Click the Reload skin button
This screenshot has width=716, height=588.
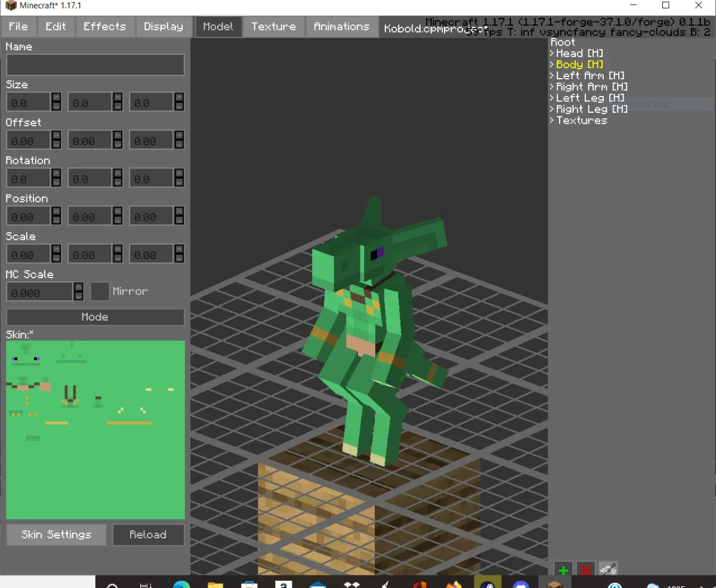(x=149, y=535)
